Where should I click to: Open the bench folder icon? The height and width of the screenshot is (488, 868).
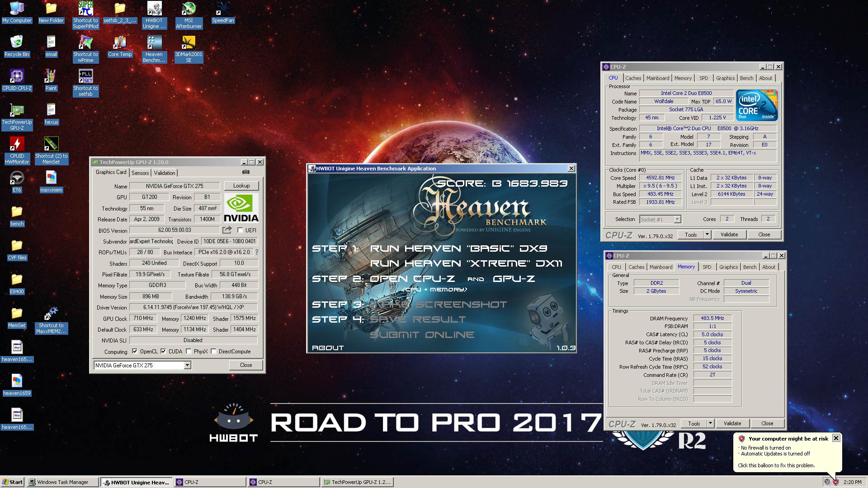(17, 216)
